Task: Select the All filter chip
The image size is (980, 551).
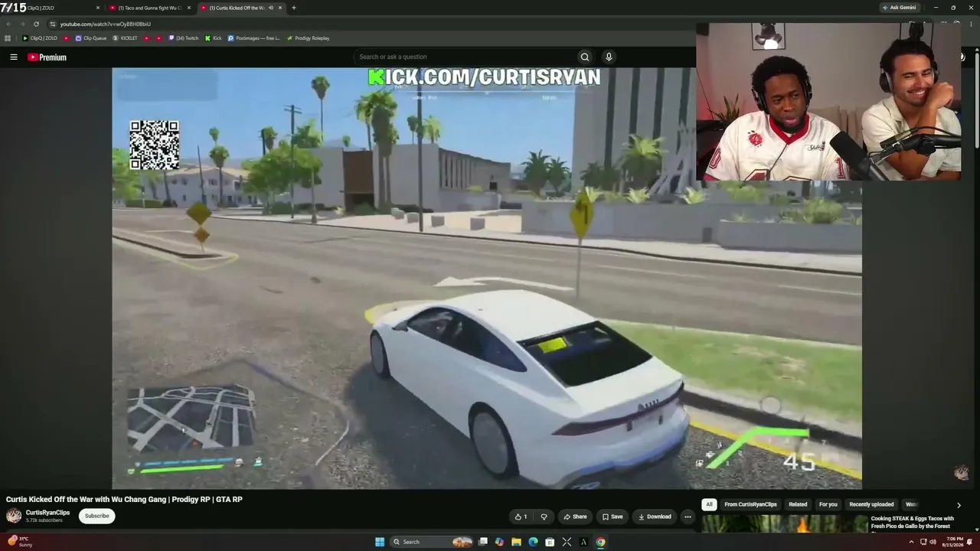Action: tap(709, 504)
